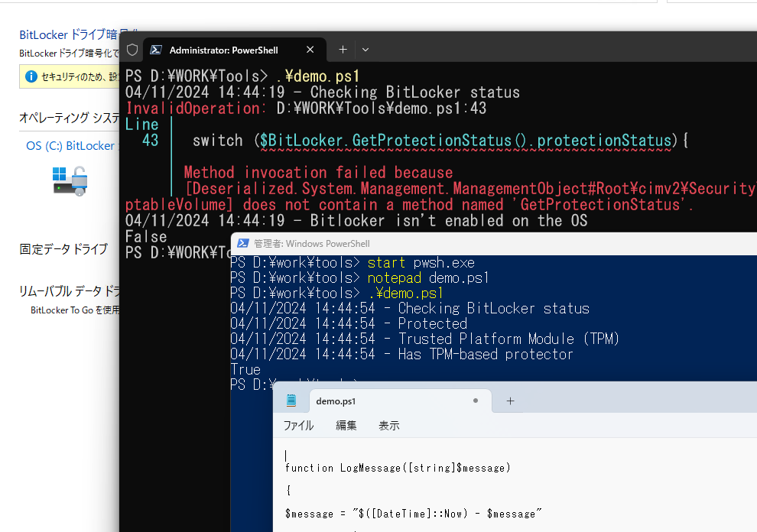Open the 編集 menu in Notepad
Image resolution: width=757 pixels, height=532 pixels.
pos(346,425)
